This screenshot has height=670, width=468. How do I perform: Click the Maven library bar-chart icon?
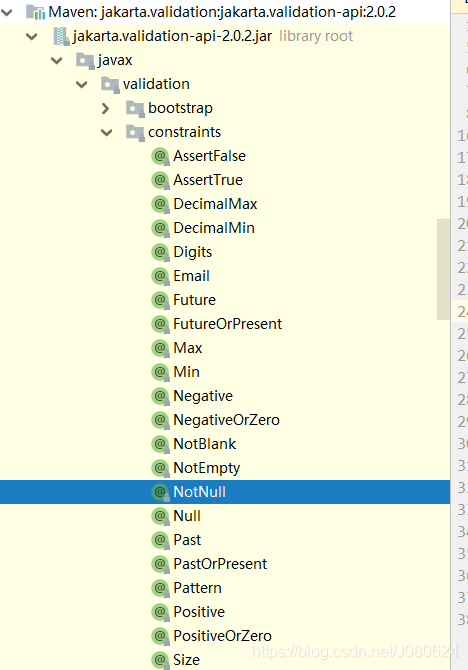point(35,12)
